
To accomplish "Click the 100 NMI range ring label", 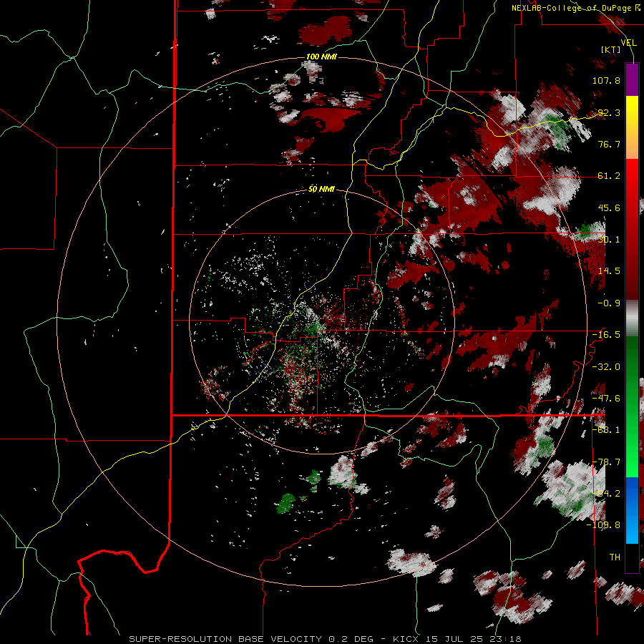I will point(321,57).
